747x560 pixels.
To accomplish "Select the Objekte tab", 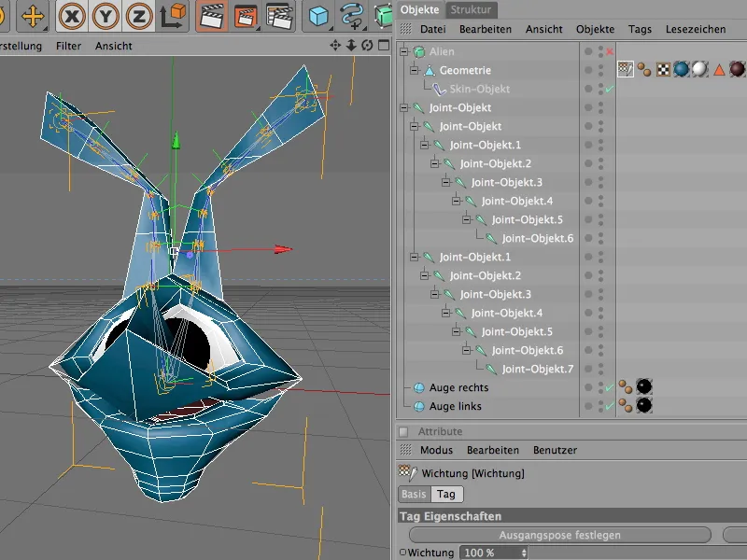I will coord(419,9).
